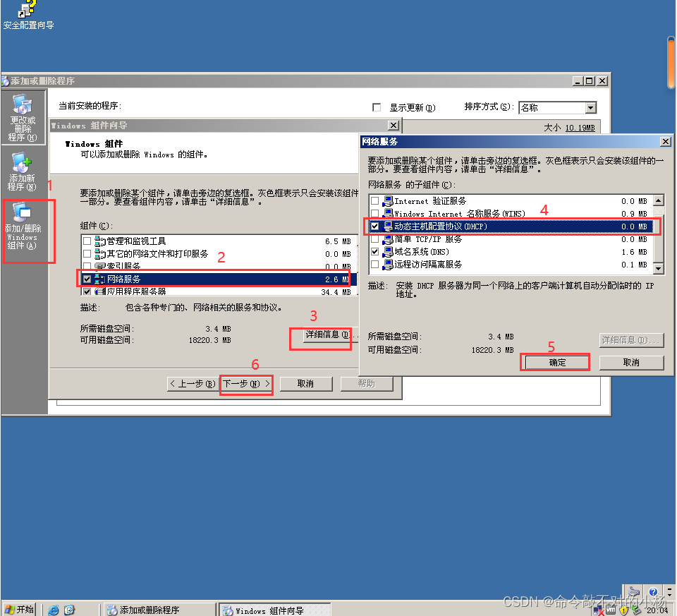This screenshot has height=616, width=677.
Task: Check the WINS 名称服务 checkbox
Action: 374,213
